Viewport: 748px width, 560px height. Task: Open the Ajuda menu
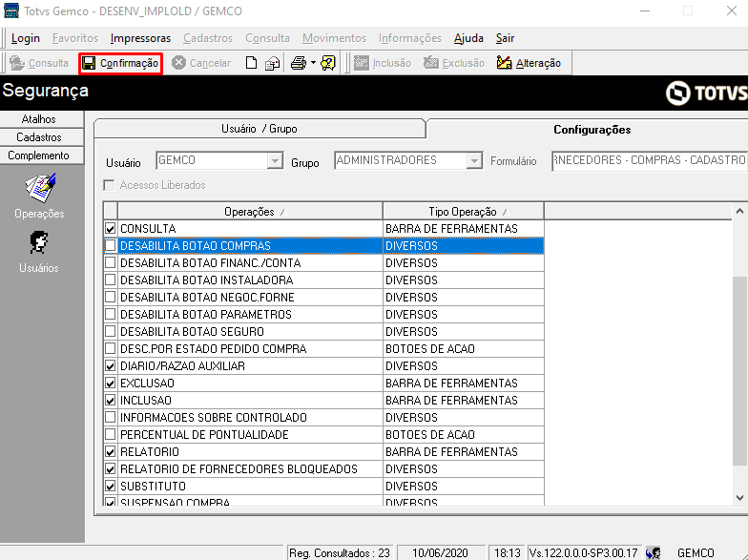coord(468,38)
